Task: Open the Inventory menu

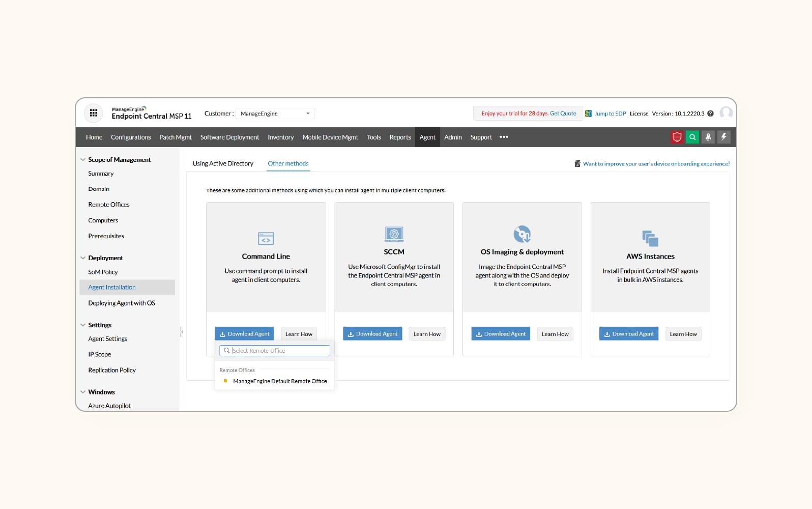Action: [281, 137]
